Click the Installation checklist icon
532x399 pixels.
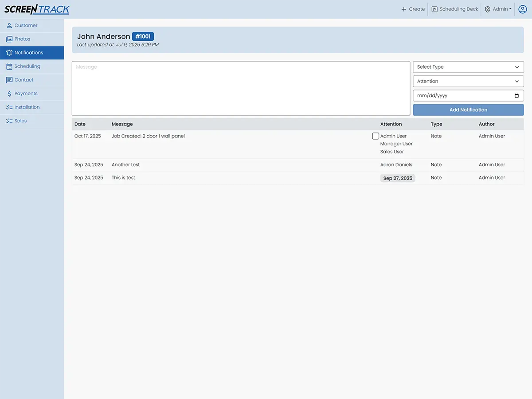(9, 107)
